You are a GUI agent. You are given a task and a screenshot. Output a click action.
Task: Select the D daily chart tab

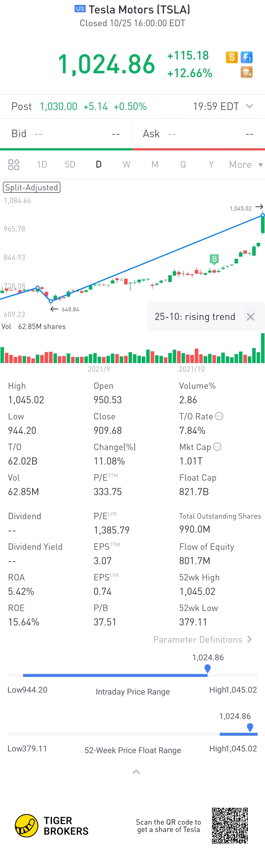coord(99,164)
